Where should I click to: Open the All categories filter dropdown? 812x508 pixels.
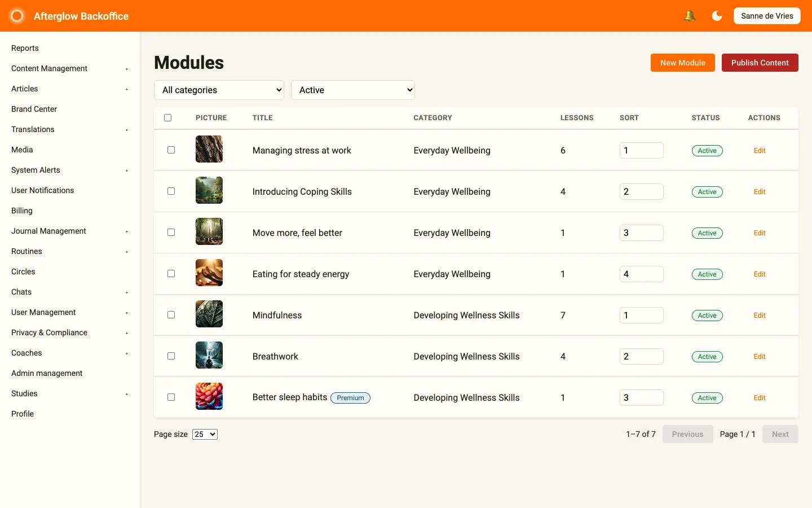point(219,90)
